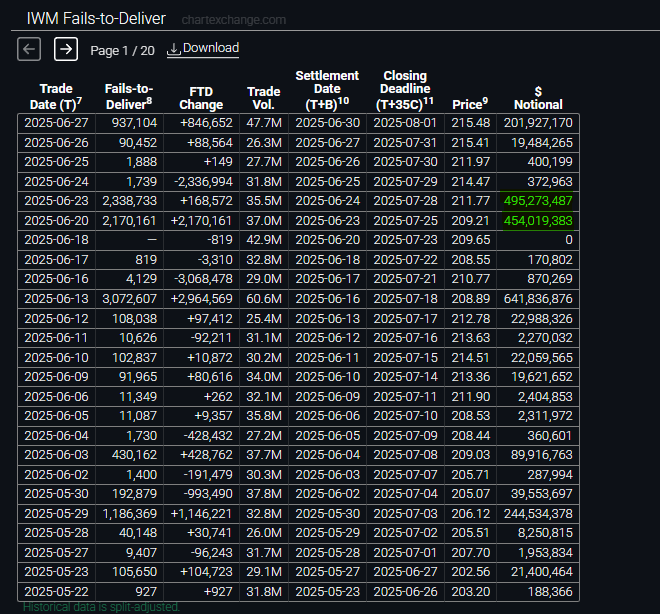Image resolution: width=660 pixels, height=614 pixels.
Task: Select trade volume 60.6M
Action: [x=264, y=299]
